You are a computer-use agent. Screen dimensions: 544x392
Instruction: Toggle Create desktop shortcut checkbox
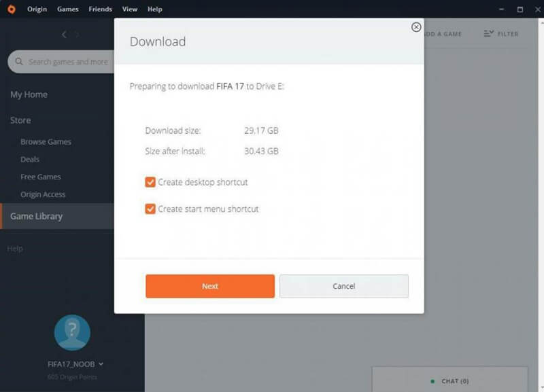pos(150,182)
